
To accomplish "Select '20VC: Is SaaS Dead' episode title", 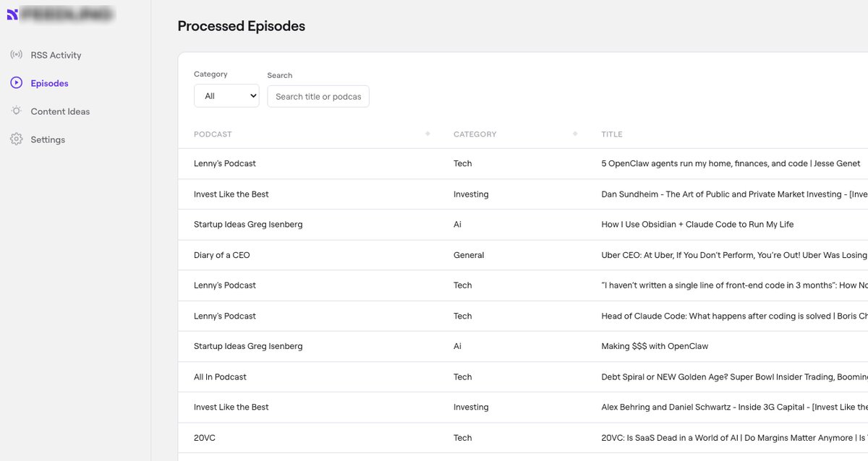I will (735, 438).
